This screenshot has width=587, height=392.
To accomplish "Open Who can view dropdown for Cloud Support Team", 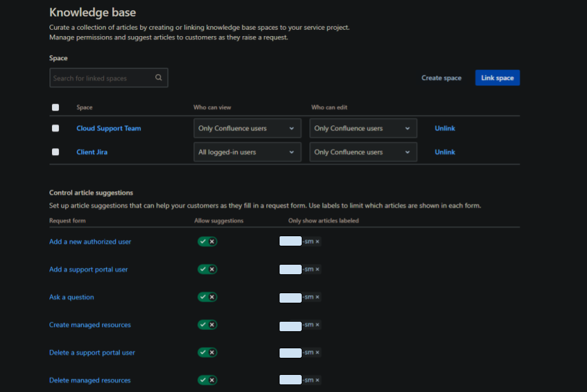I will point(247,129).
